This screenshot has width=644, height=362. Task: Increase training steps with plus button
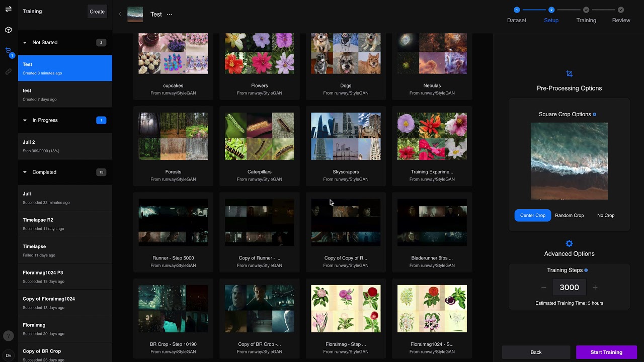(x=595, y=288)
